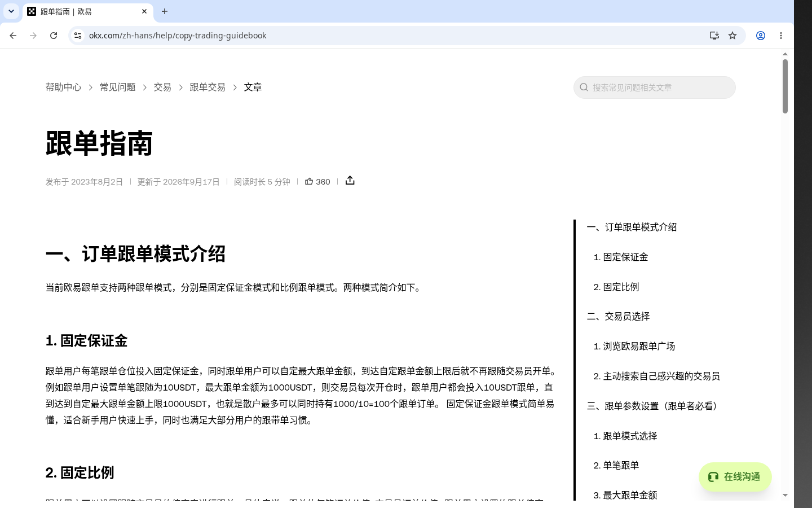Close the 跟单指南 tab
This screenshot has height=508, width=812.
144,11
